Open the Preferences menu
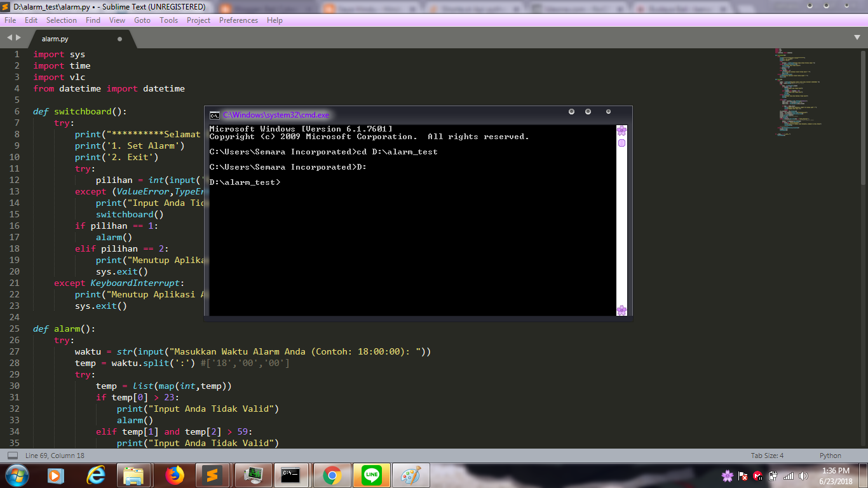868x488 pixels. [x=238, y=20]
